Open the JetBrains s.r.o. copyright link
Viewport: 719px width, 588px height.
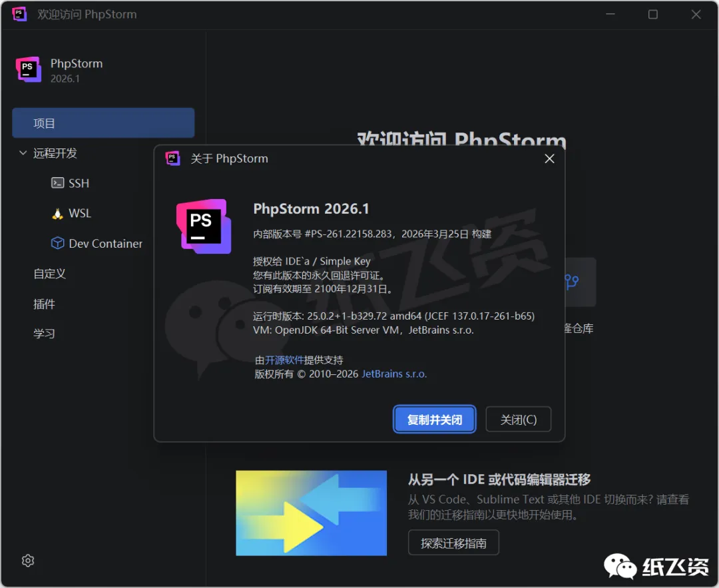[394, 374]
